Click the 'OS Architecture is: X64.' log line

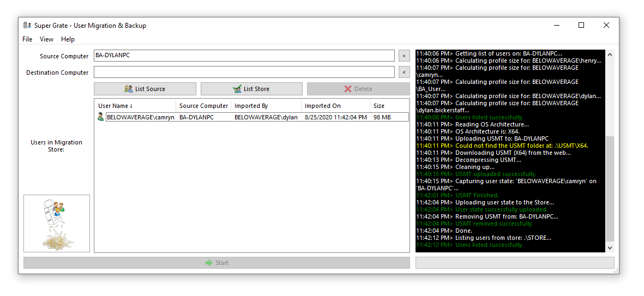click(x=468, y=131)
